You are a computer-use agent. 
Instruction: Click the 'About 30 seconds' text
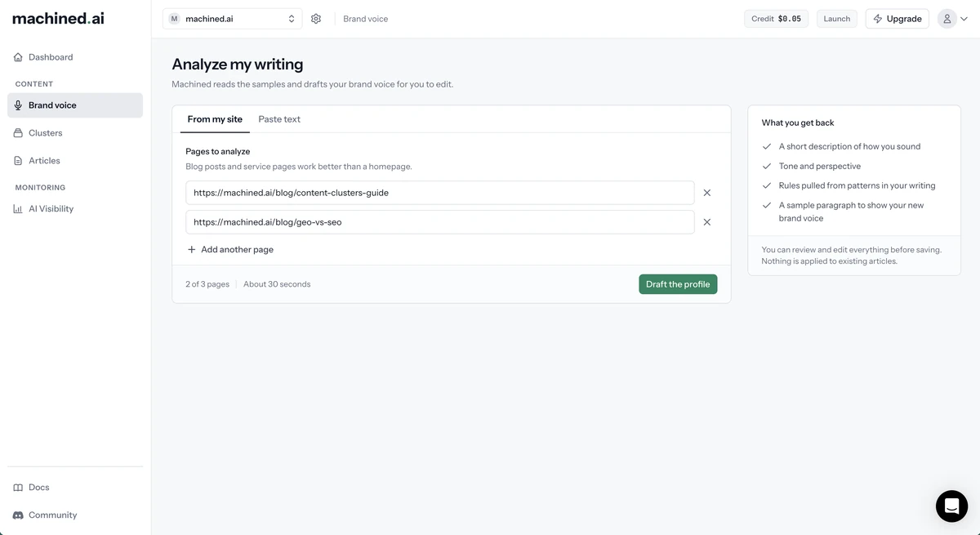(277, 284)
